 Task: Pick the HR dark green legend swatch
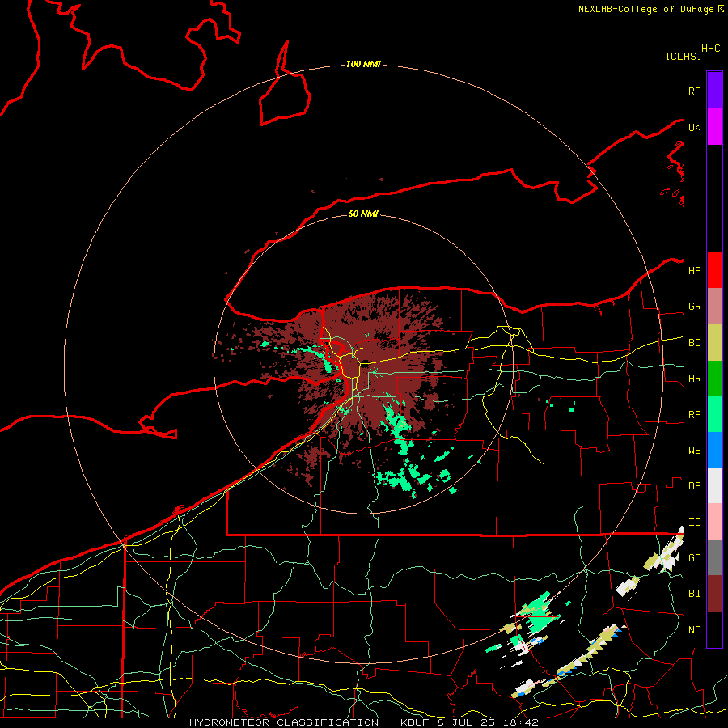pyautogui.click(x=714, y=379)
